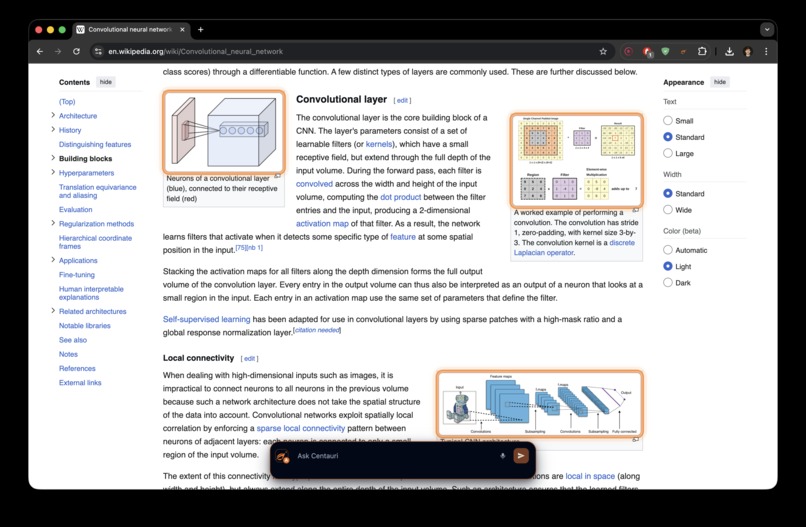Image resolution: width=806 pixels, height=527 pixels.
Task: Open the typical CNN architecture thumbnail
Action: [x=540, y=405]
